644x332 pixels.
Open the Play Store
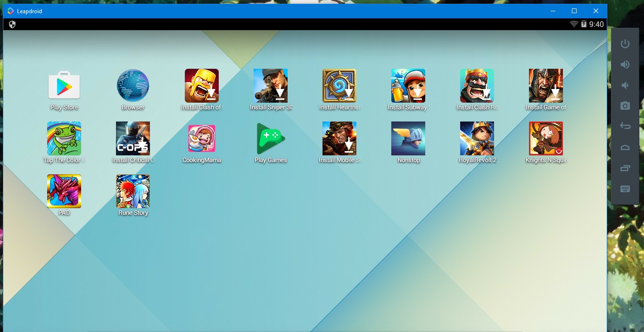64,86
